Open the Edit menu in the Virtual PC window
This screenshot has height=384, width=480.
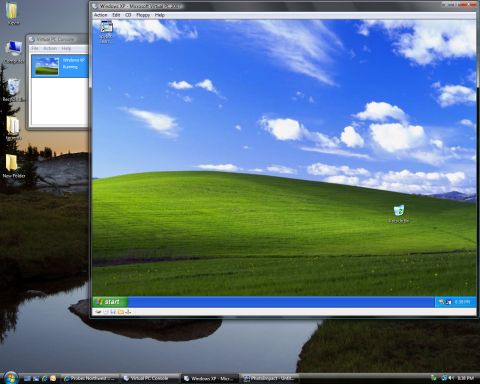(116, 15)
